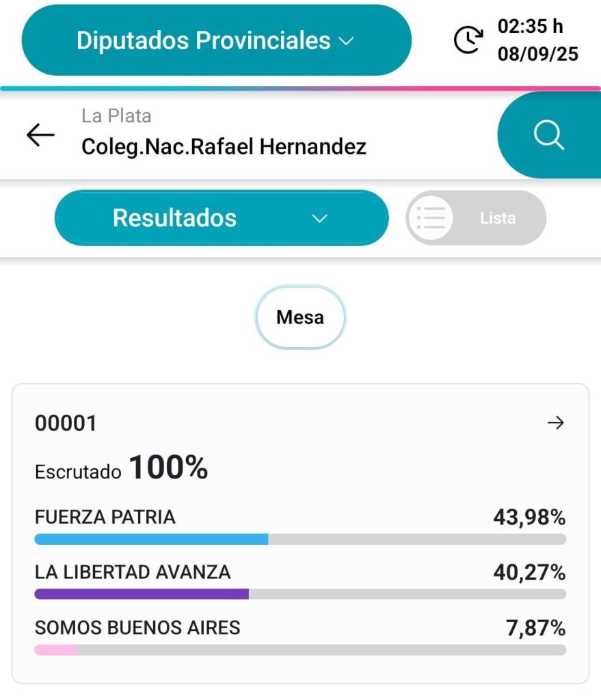Click Somos Buenos Aires pink bar
The image size is (601, 700).
(x=56, y=649)
